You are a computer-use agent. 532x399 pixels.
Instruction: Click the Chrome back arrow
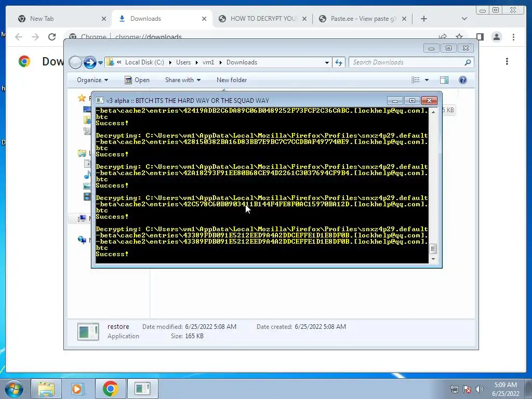(x=19, y=37)
